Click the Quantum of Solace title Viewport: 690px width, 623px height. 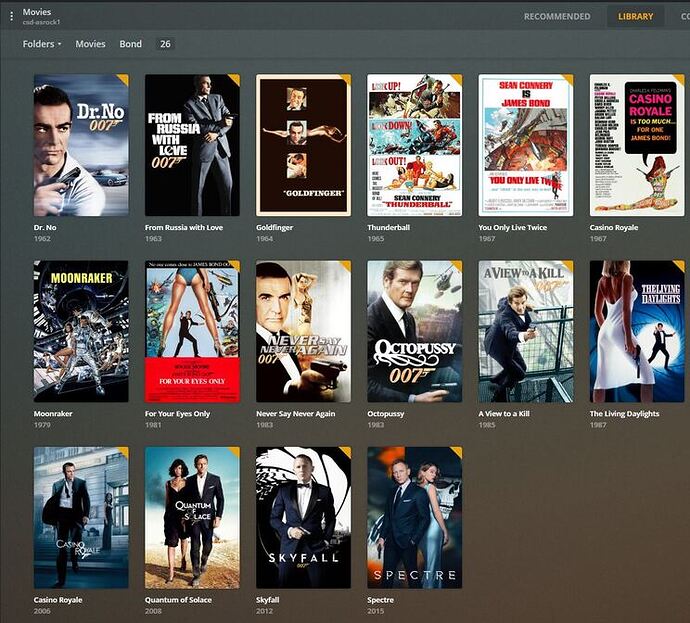(x=178, y=600)
